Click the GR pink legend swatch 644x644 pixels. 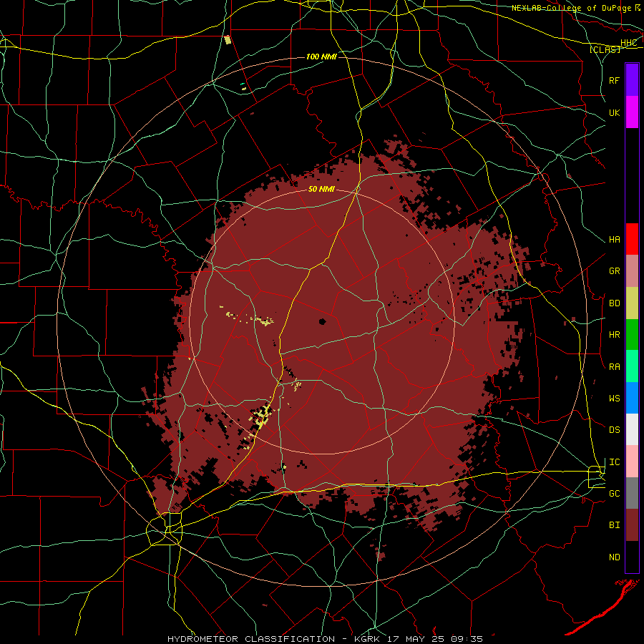pyautogui.click(x=632, y=271)
